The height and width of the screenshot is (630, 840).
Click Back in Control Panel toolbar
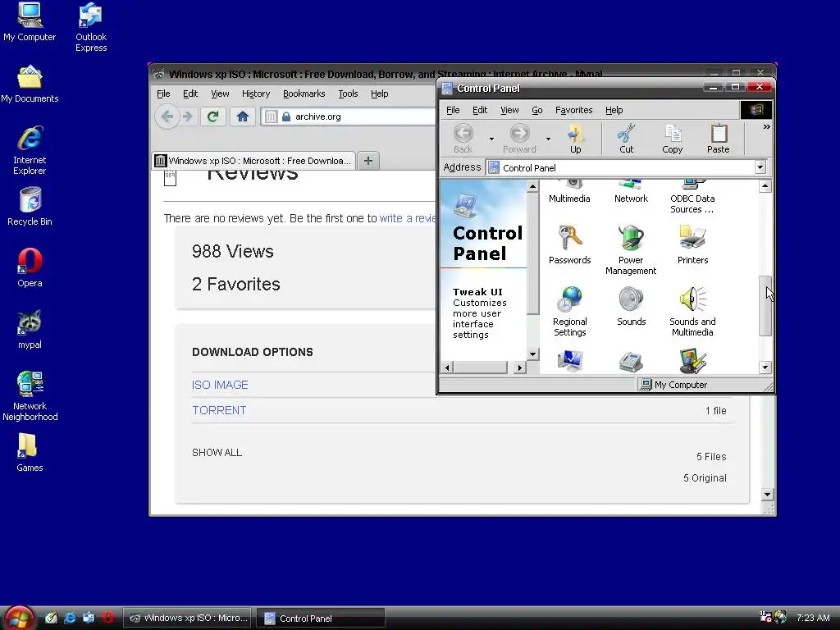point(463,139)
